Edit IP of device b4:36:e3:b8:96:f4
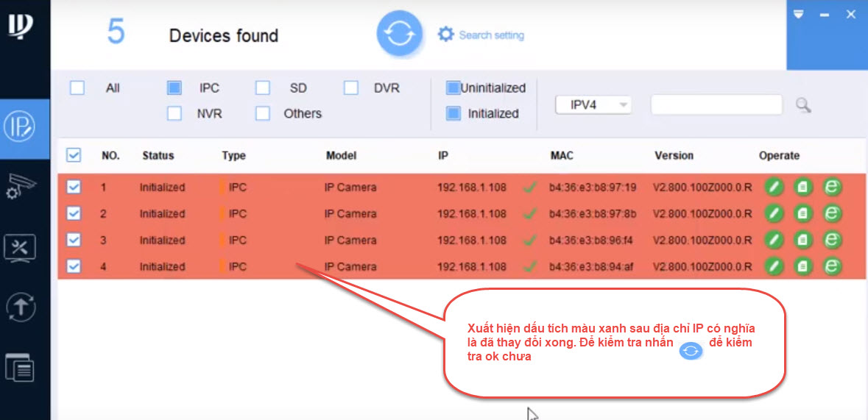The image size is (868, 420). pyautogui.click(x=775, y=240)
